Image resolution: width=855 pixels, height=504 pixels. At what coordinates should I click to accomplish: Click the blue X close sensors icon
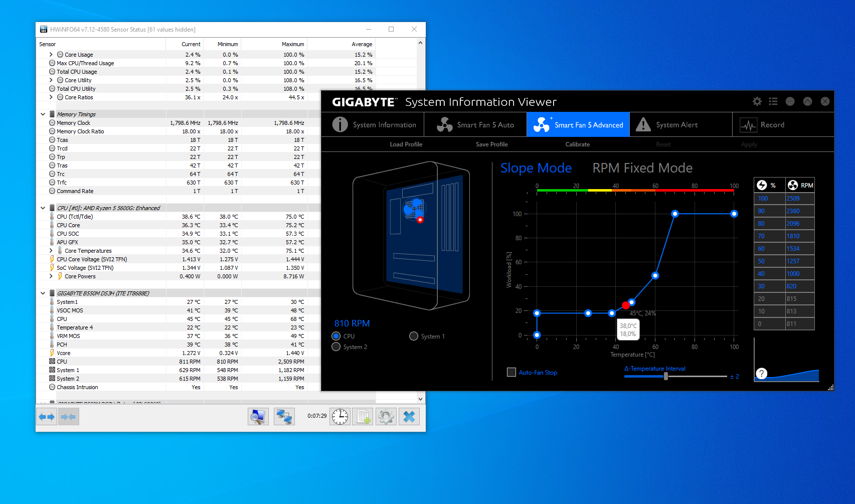coord(409,417)
